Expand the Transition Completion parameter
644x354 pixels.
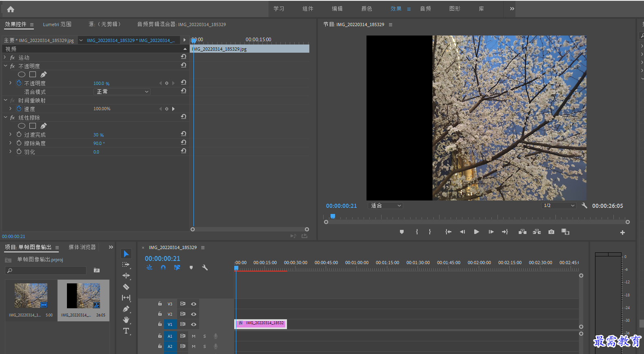(10, 134)
